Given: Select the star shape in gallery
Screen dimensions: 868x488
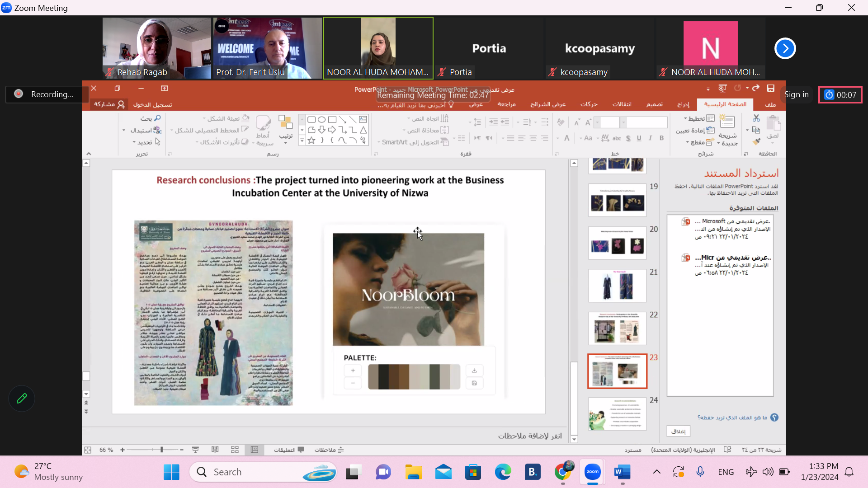Looking at the screenshot, I should click(311, 140).
